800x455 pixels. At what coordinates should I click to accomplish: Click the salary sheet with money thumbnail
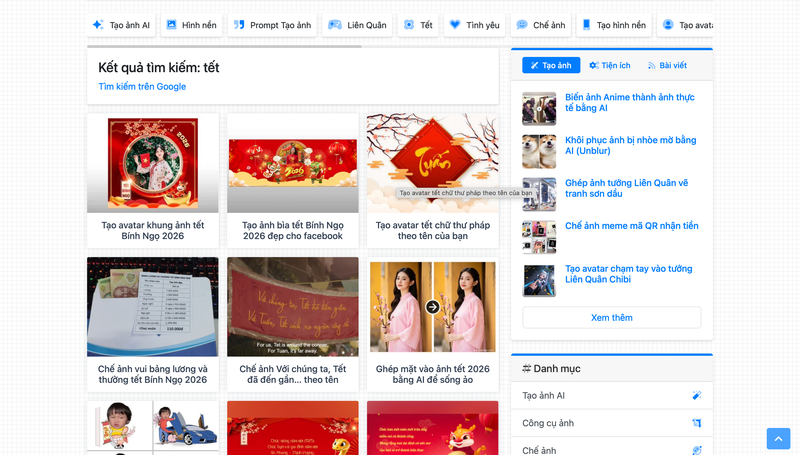(x=153, y=307)
